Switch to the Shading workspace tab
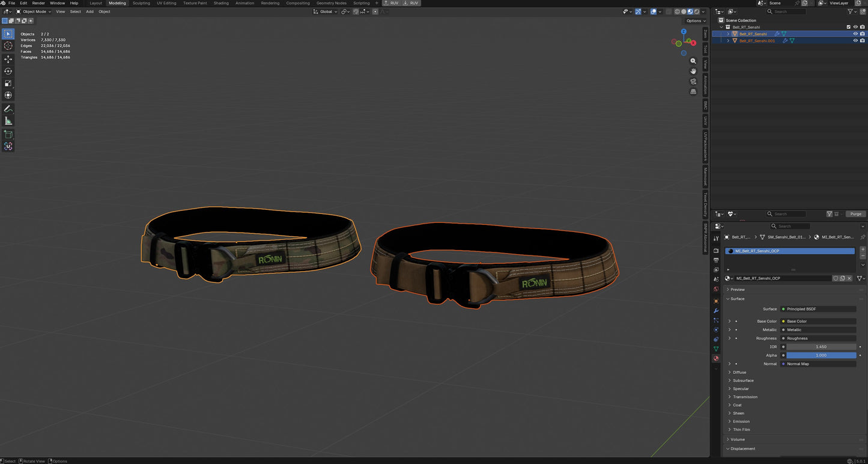Image resolution: width=868 pixels, height=464 pixels. tap(221, 3)
